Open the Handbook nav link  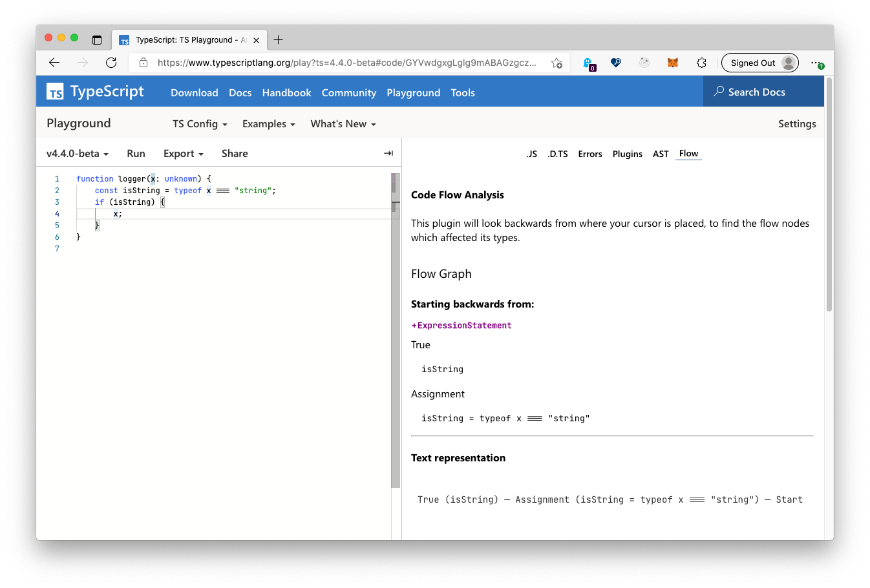[x=287, y=92]
